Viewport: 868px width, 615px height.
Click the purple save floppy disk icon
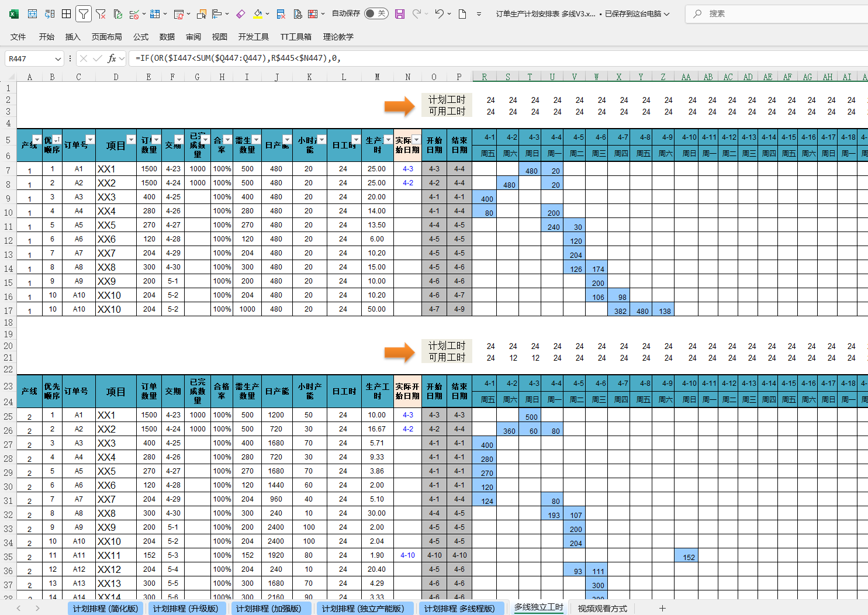pyautogui.click(x=400, y=13)
